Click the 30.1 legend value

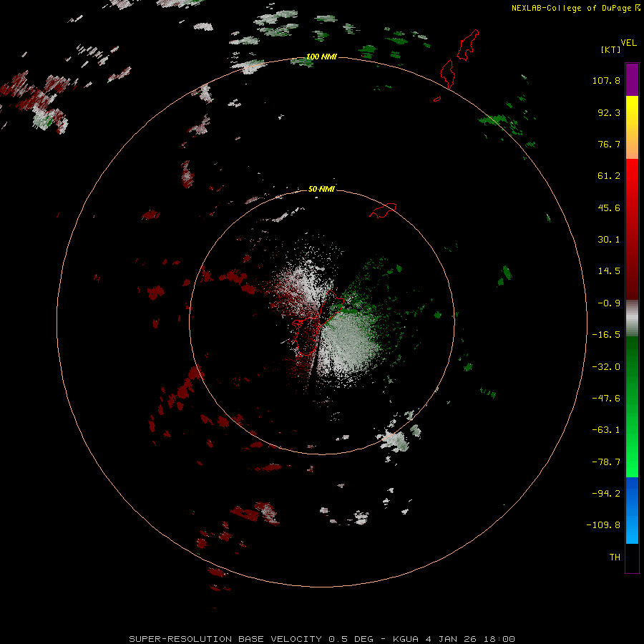[x=609, y=240]
